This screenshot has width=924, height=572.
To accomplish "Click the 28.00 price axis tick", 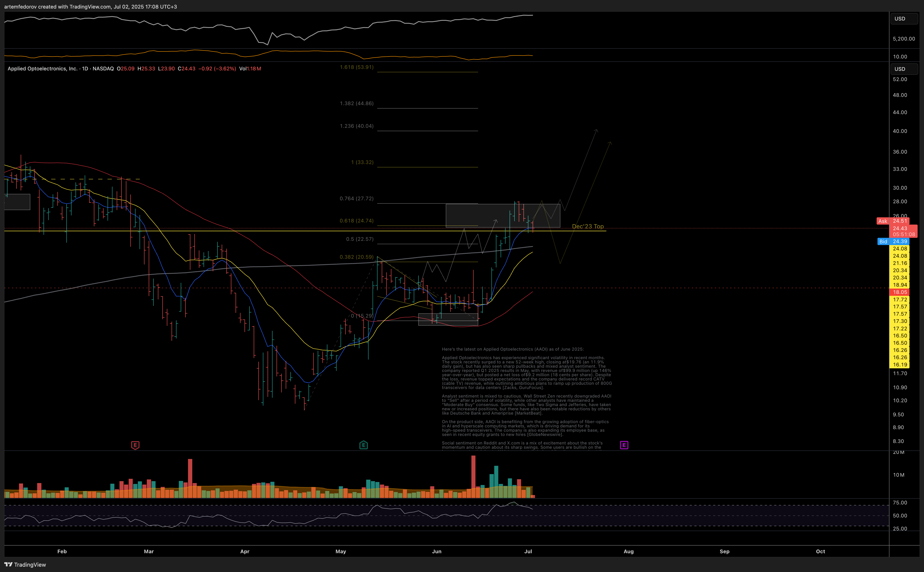I will click(x=900, y=202).
